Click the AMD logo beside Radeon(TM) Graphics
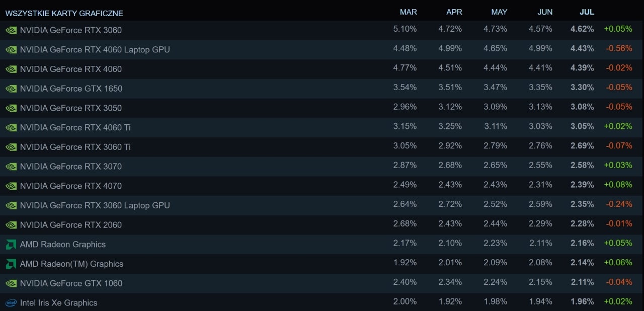Viewport: 644px width, 311px height. point(11,264)
